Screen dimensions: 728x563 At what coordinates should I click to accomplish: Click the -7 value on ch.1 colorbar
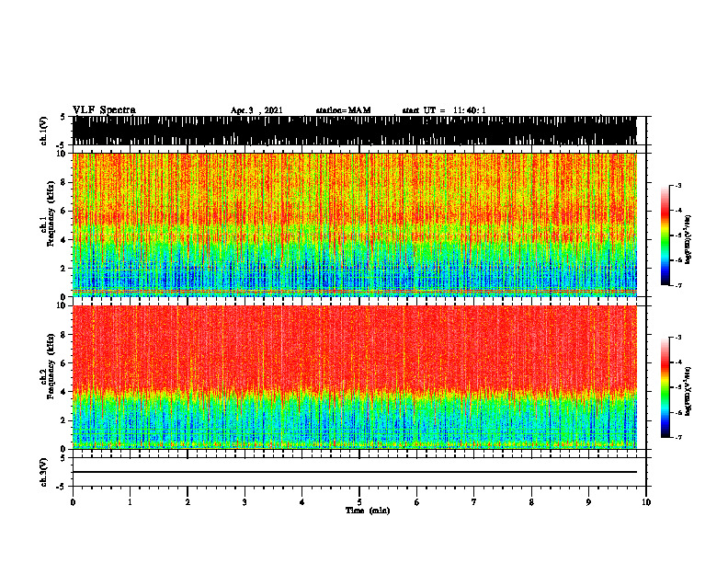point(677,285)
